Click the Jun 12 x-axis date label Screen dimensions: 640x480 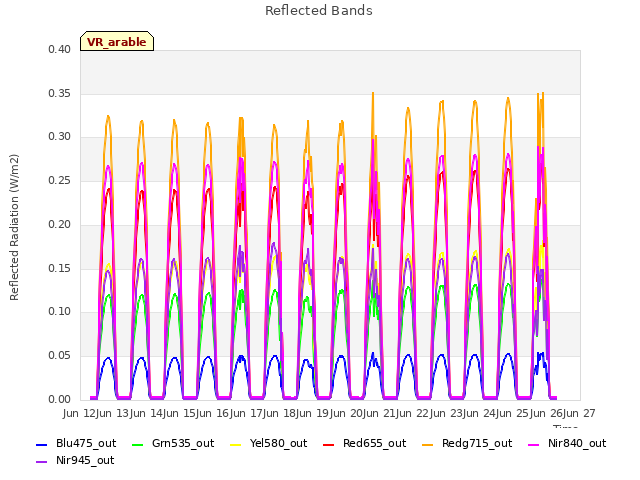point(79,413)
